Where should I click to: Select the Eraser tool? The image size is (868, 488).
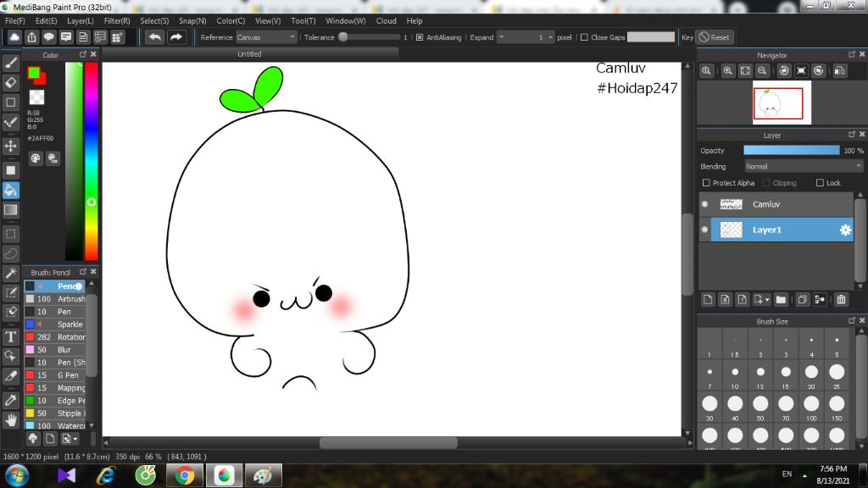10,83
